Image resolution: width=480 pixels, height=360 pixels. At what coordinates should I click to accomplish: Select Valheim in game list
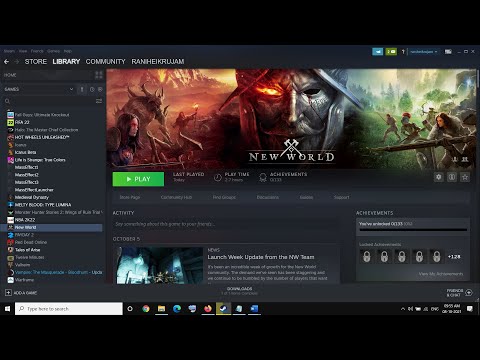(x=22, y=265)
